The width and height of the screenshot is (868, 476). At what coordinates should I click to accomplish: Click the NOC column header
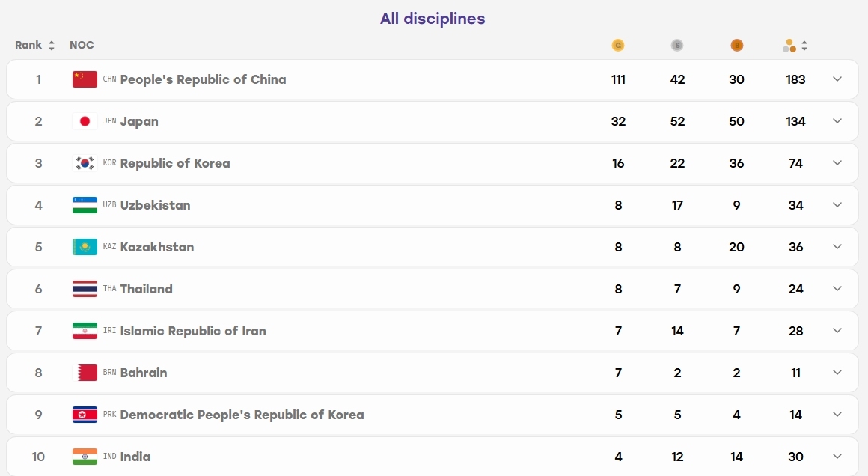click(x=82, y=45)
